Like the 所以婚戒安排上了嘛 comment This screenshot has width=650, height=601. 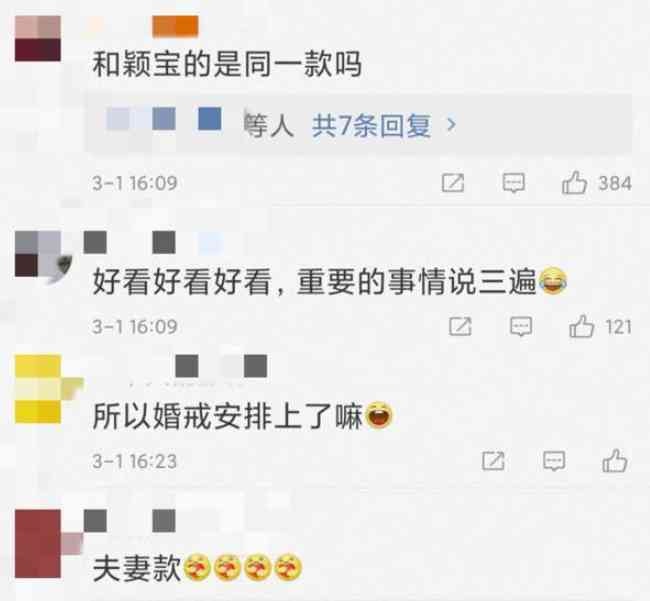pos(615,460)
